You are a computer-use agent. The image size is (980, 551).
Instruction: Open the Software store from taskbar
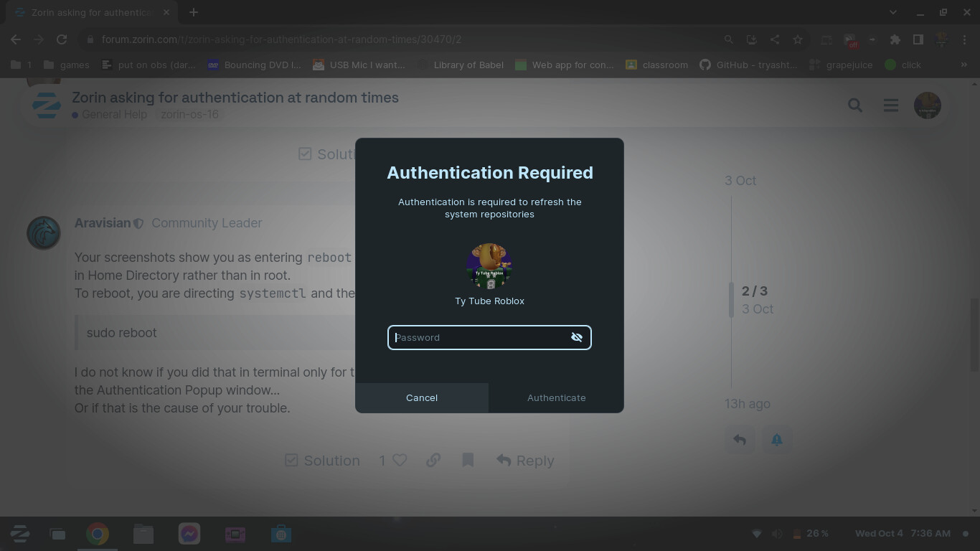coord(281,534)
